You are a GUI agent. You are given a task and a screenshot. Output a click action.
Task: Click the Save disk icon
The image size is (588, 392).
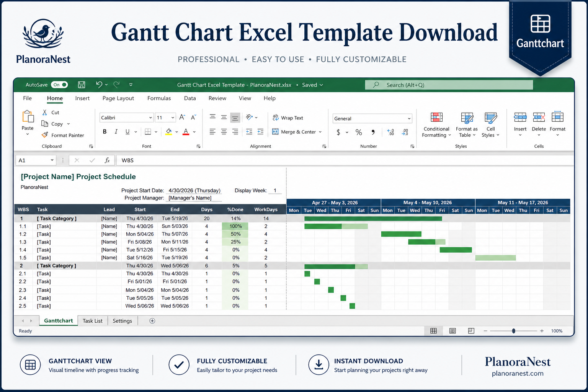(x=82, y=85)
